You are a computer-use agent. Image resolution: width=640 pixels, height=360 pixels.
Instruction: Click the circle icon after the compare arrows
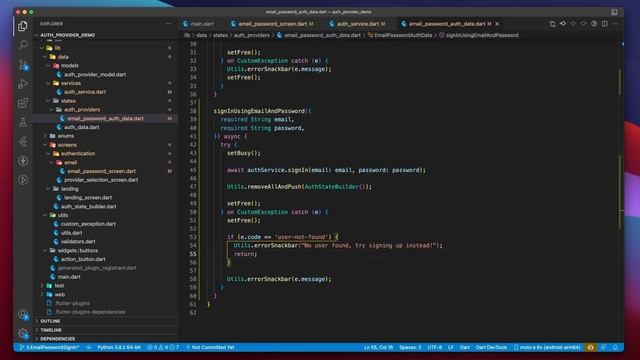coord(573,24)
